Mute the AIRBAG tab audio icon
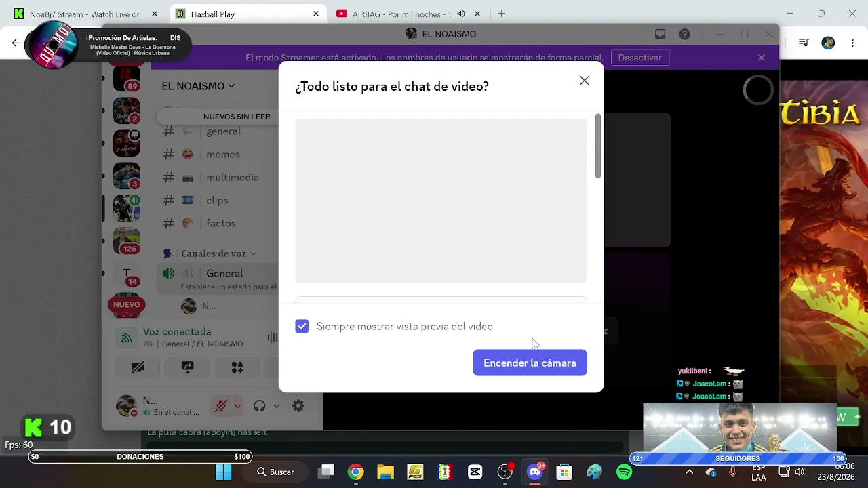 click(x=461, y=14)
